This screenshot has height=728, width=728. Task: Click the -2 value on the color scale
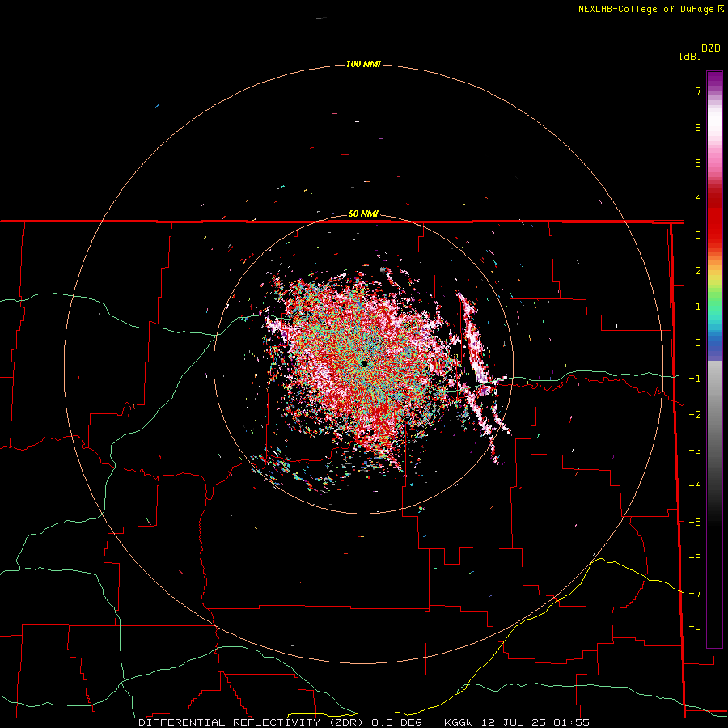click(695, 414)
